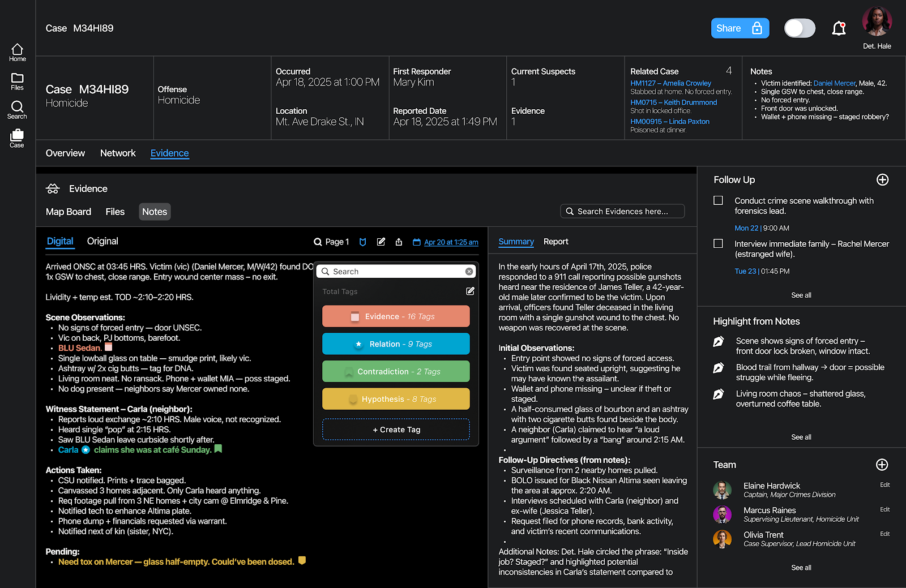
Task: Switch to the Digital notes view
Action: tap(60, 242)
